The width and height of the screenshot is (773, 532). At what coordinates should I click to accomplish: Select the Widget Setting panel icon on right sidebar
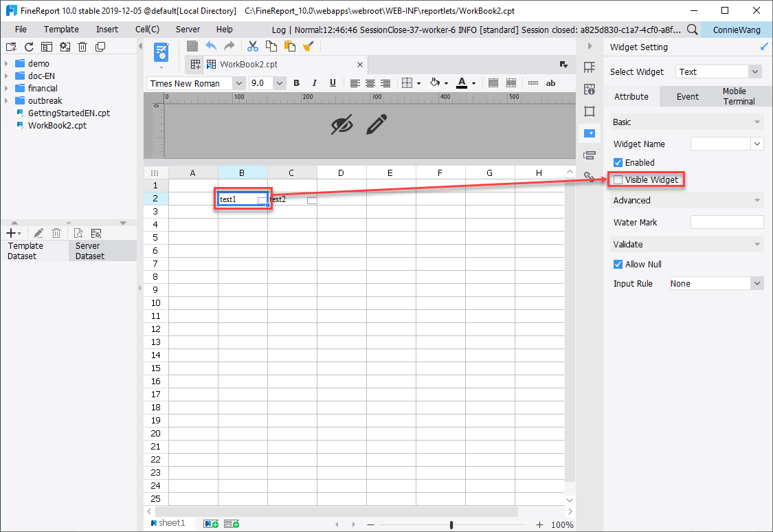pos(590,133)
